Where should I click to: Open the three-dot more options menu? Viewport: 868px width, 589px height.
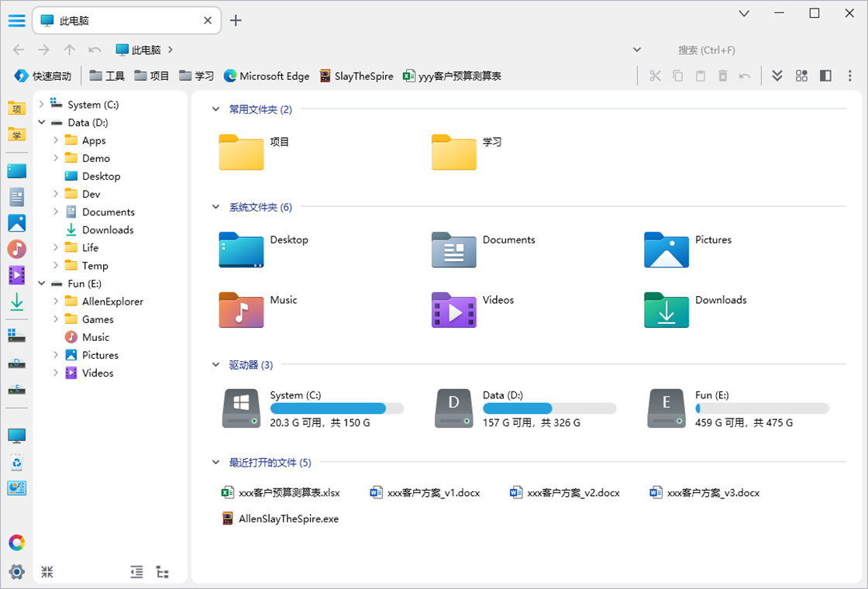pos(849,76)
